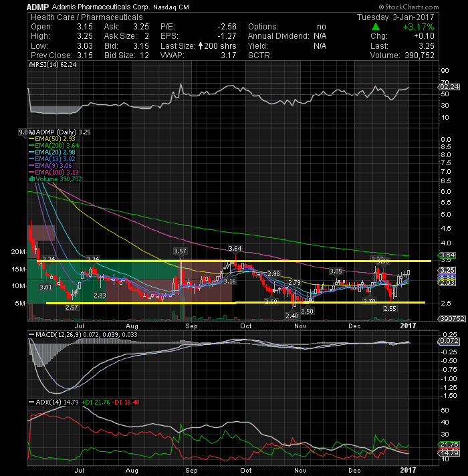Viewport: 468px width, 476px height.
Task: Click the 0.072 MACD axis tag
Action: pos(450,341)
